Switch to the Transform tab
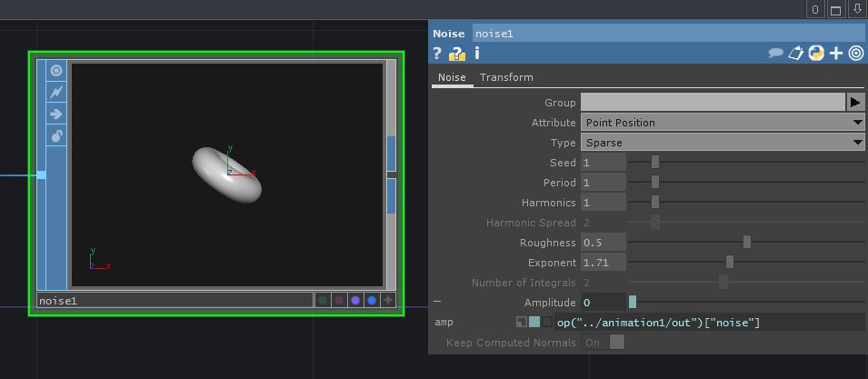 pyautogui.click(x=506, y=77)
